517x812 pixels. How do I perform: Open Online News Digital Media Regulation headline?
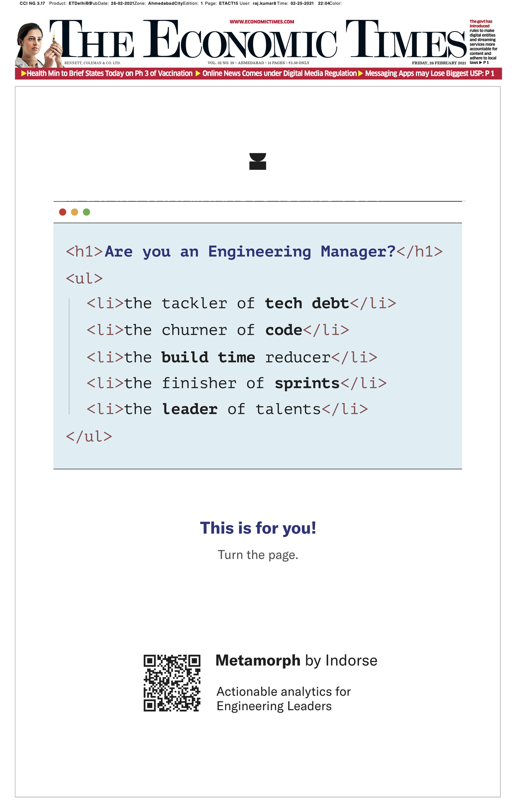[x=280, y=74]
